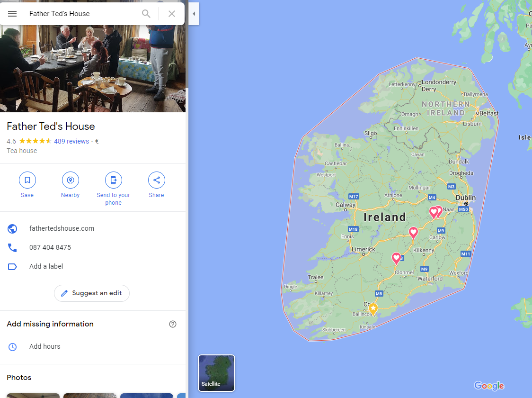Click the Dundalk label on map

click(x=459, y=162)
